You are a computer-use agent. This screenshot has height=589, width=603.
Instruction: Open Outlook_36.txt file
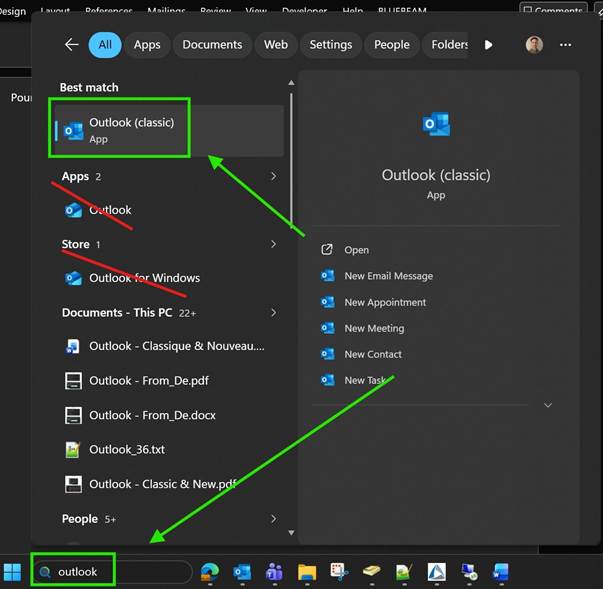pyautogui.click(x=115, y=449)
